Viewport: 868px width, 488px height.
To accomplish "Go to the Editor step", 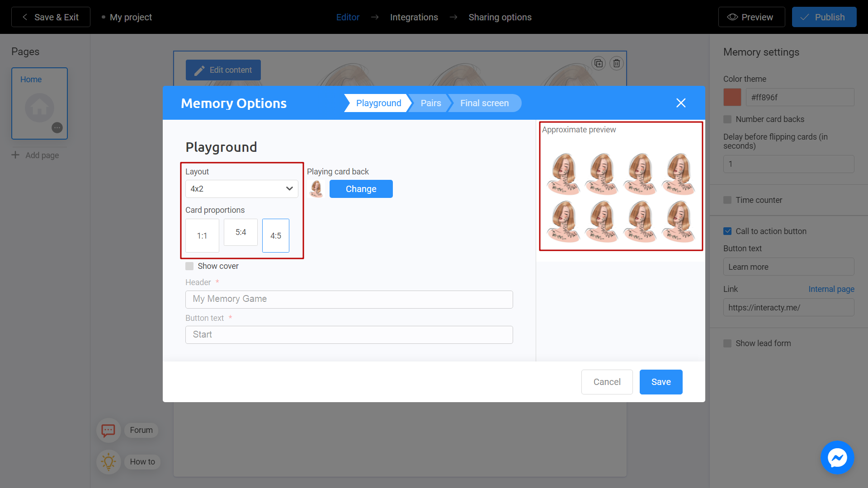I will (348, 17).
